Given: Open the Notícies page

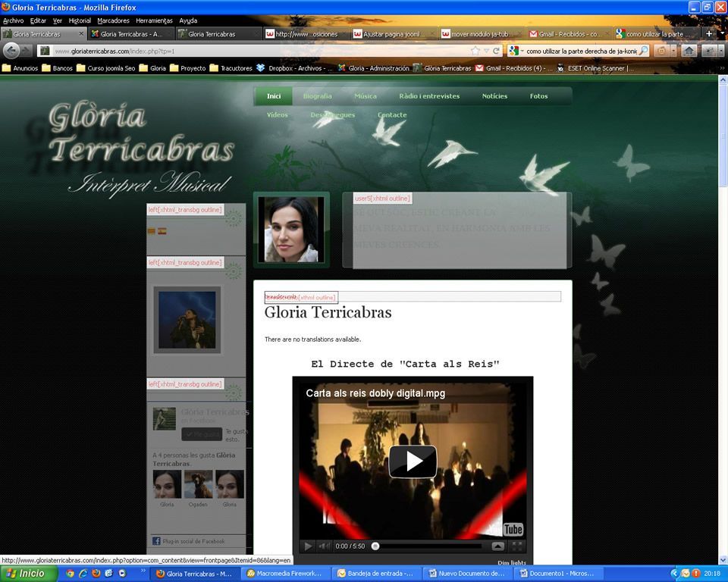Looking at the screenshot, I should (494, 96).
